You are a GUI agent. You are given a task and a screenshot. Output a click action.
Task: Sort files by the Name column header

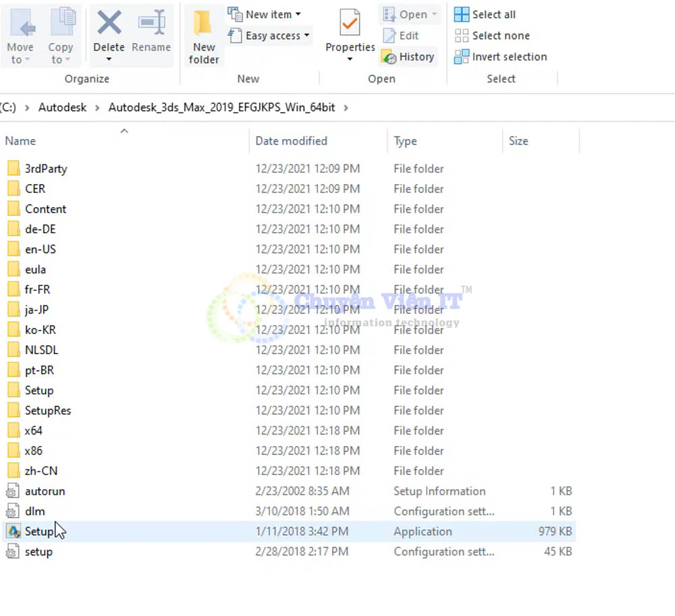tap(20, 141)
